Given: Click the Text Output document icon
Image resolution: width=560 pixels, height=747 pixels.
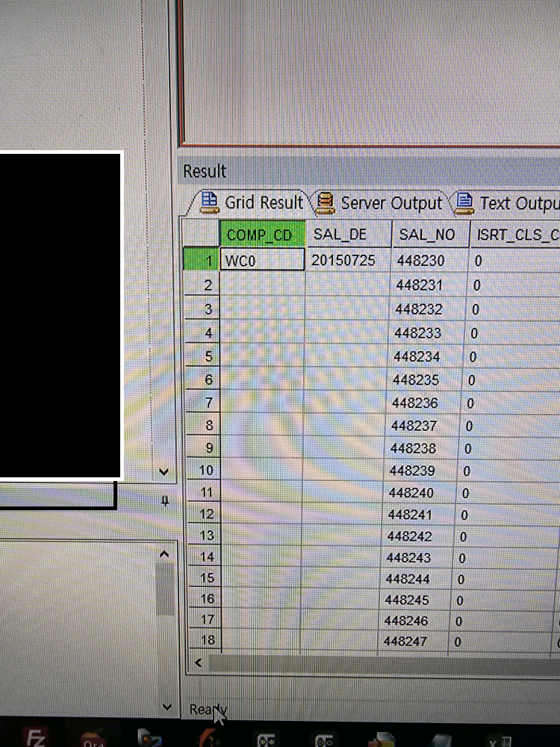Looking at the screenshot, I should tap(464, 202).
